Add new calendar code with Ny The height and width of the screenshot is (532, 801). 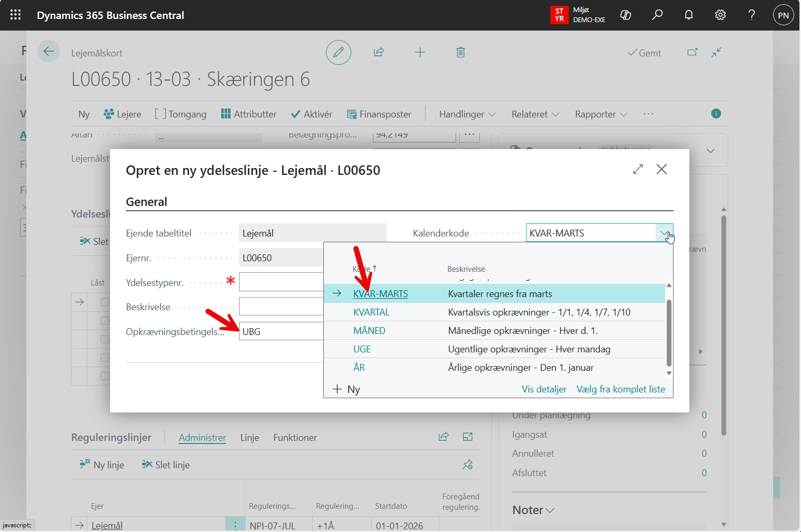click(x=347, y=389)
